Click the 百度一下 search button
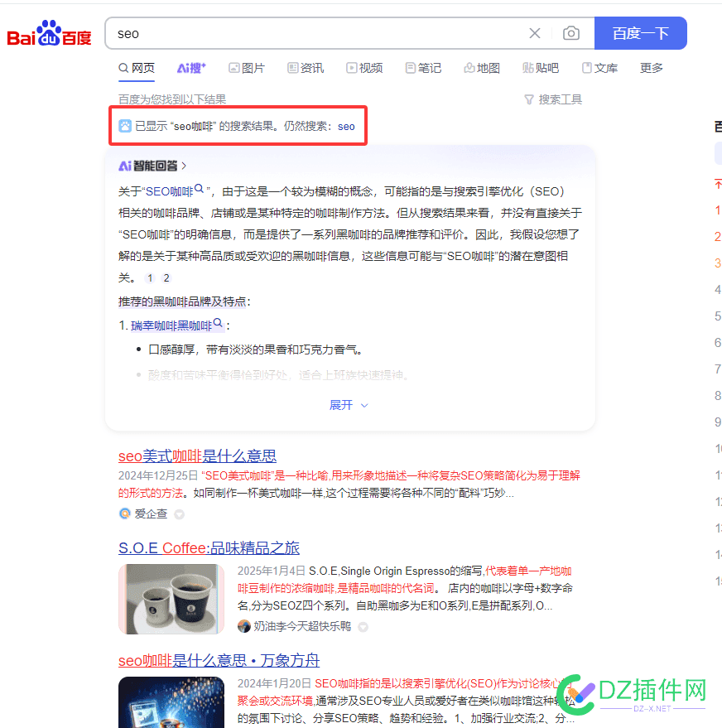This screenshot has width=722, height=728. tap(640, 33)
